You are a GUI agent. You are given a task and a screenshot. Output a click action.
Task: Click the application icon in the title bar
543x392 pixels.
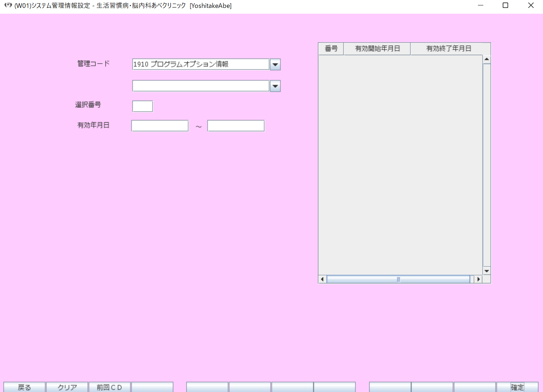click(x=8, y=5)
